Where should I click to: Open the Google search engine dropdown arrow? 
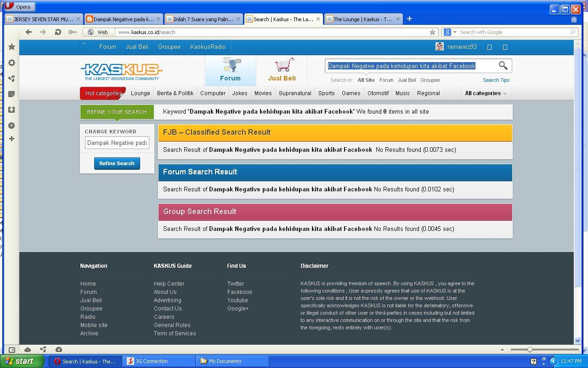[x=455, y=32]
